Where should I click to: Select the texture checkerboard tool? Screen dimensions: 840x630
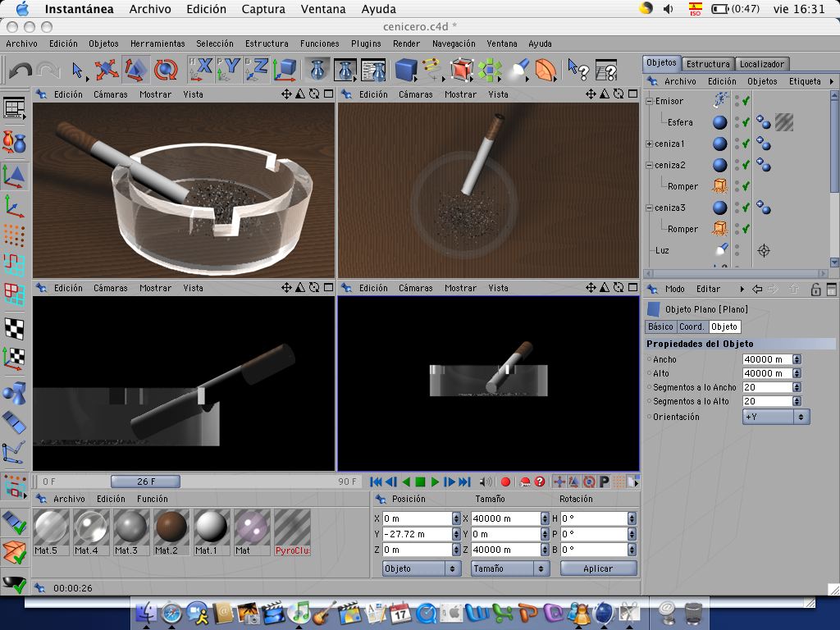pyautogui.click(x=14, y=328)
